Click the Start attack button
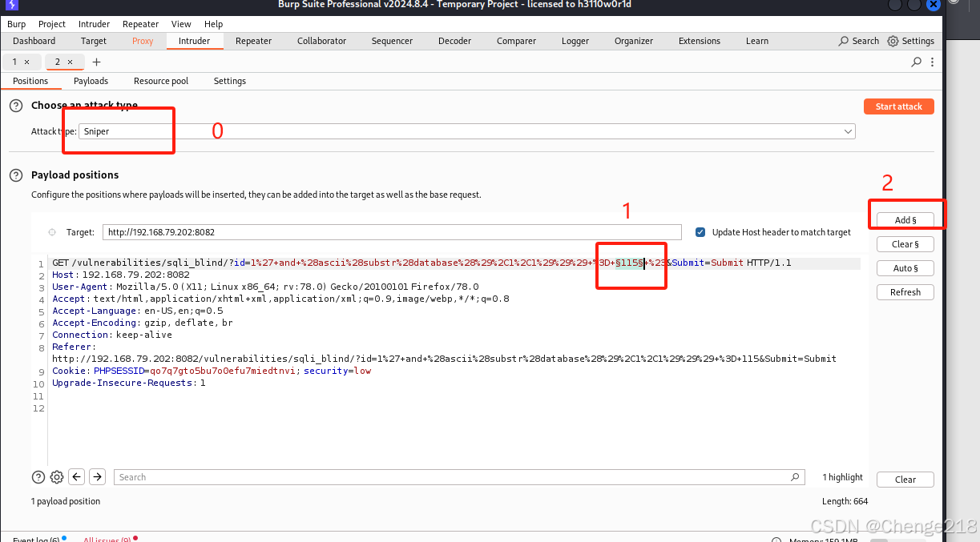This screenshot has width=980, height=542. click(x=899, y=106)
